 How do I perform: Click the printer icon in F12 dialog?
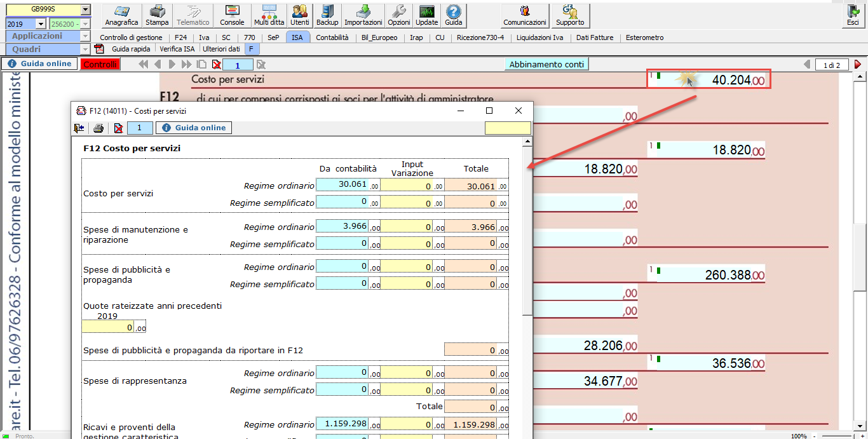click(98, 128)
